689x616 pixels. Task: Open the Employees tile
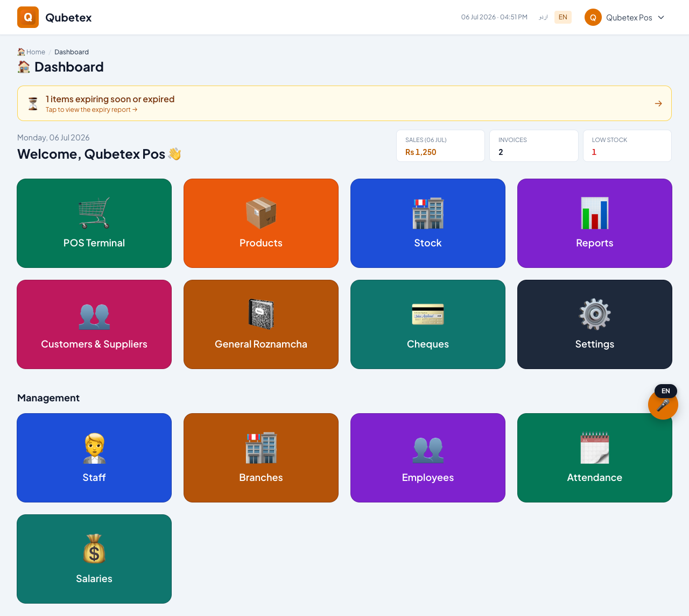click(x=428, y=458)
